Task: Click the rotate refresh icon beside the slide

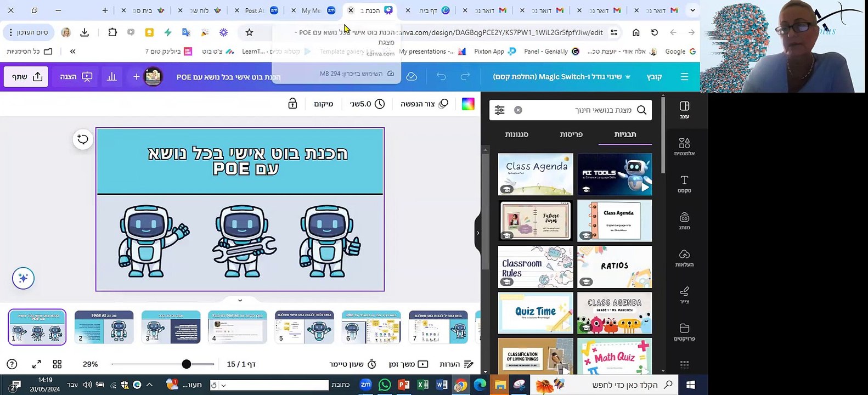Action: 82,139
